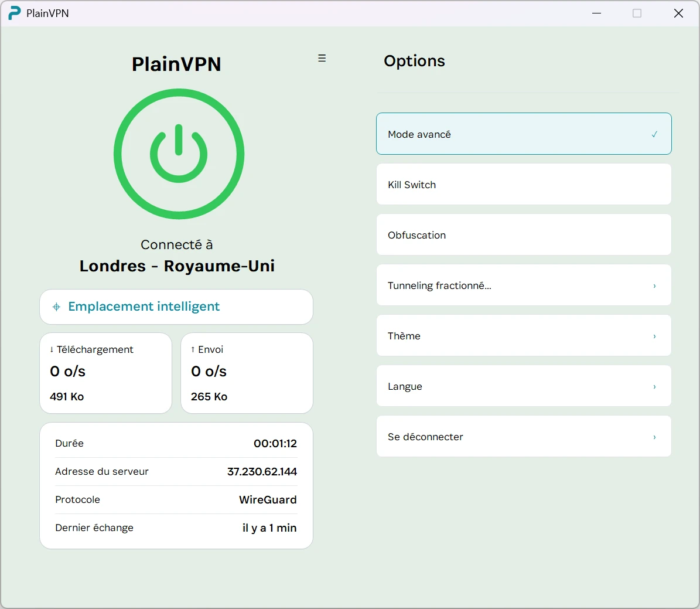Close the PlainVPN window

(x=678, y=13)
